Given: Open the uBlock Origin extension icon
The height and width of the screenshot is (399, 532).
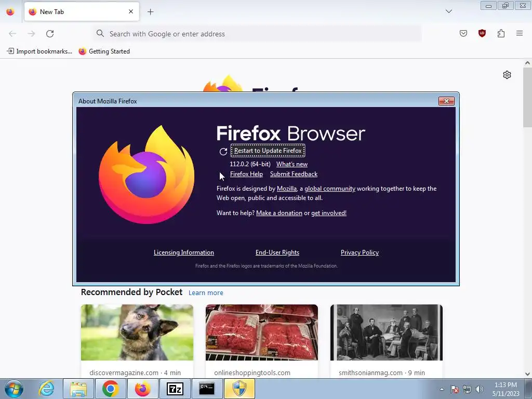Looking at the screenshot, I should pos(482,33).
